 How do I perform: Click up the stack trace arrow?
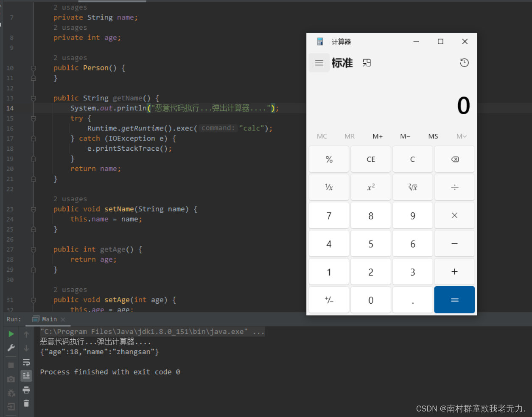click(26, 335)
